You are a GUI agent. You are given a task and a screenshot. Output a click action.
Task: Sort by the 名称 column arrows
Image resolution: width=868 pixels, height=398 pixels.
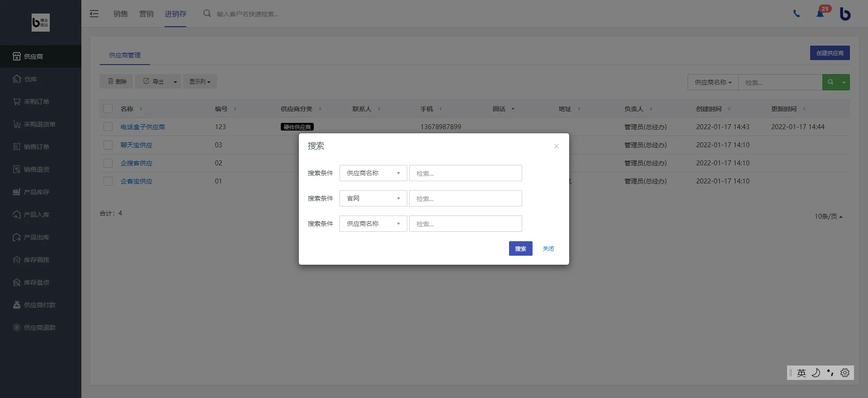point(141,109)
